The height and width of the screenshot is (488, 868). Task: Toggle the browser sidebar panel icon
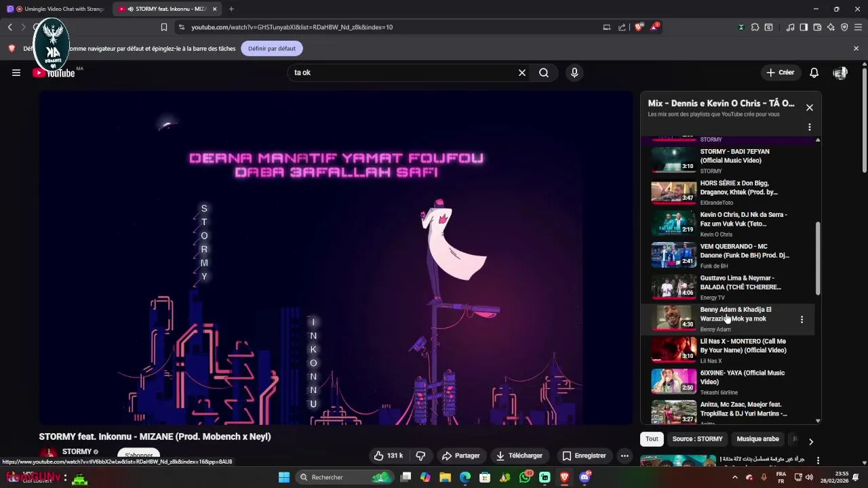point(804,27)
